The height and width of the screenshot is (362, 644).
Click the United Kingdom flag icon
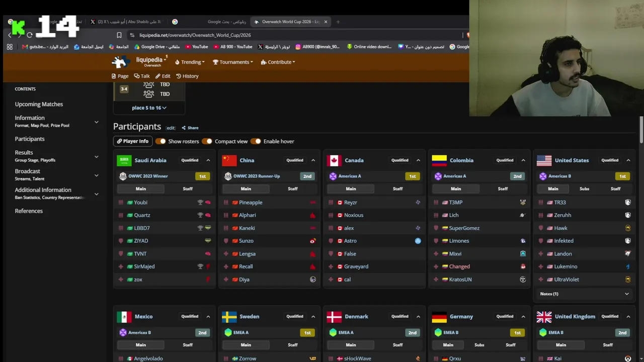pos(544,317)
